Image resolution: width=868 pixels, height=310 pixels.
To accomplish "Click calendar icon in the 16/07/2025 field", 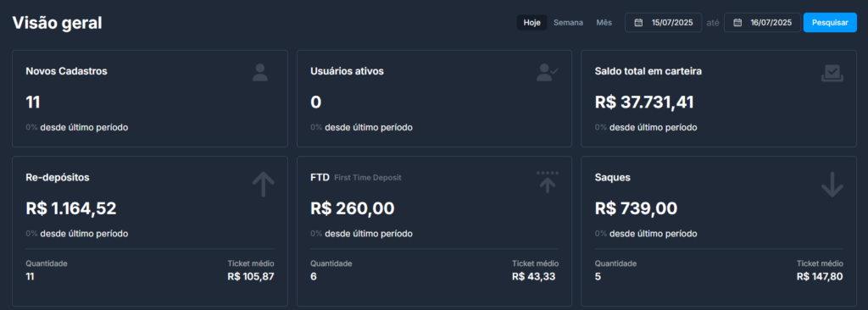I will tap(737, 23).
